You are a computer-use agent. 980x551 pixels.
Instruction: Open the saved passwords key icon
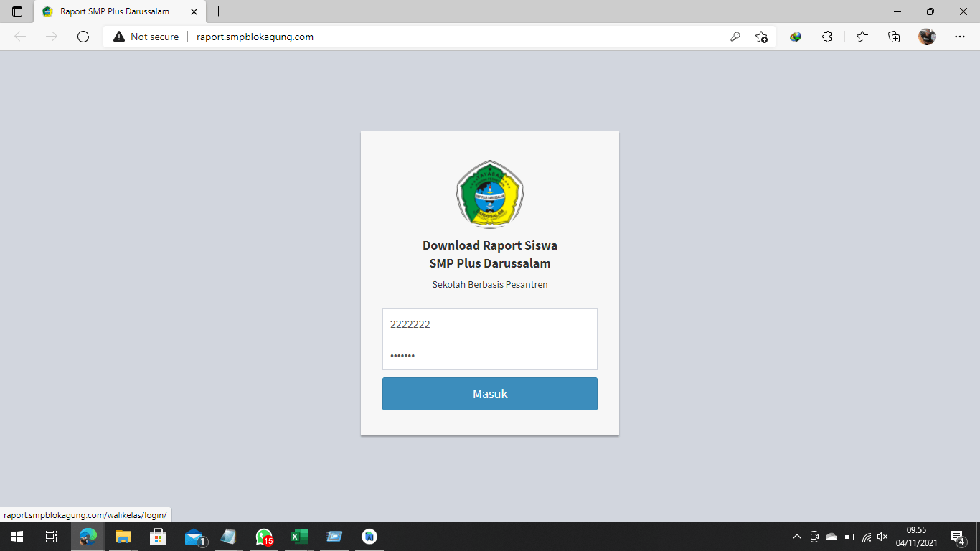735,37
